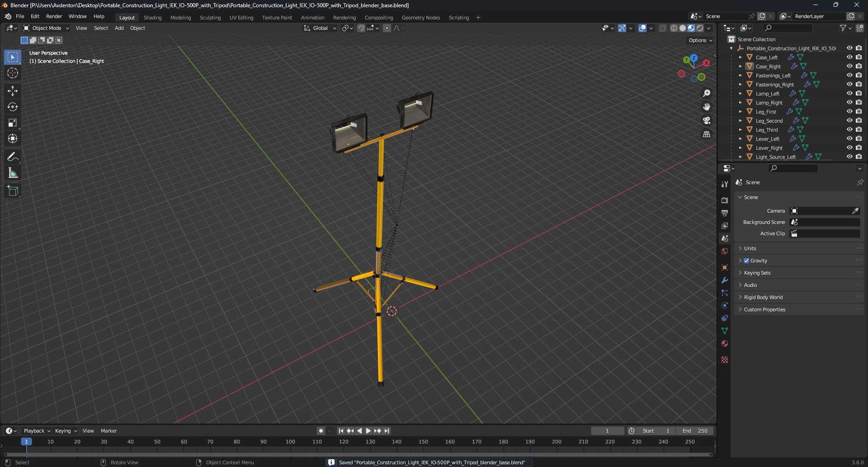The image size is (868, 467).
Task: Open Global transform orientation dropdown
Action: [320, 28]
